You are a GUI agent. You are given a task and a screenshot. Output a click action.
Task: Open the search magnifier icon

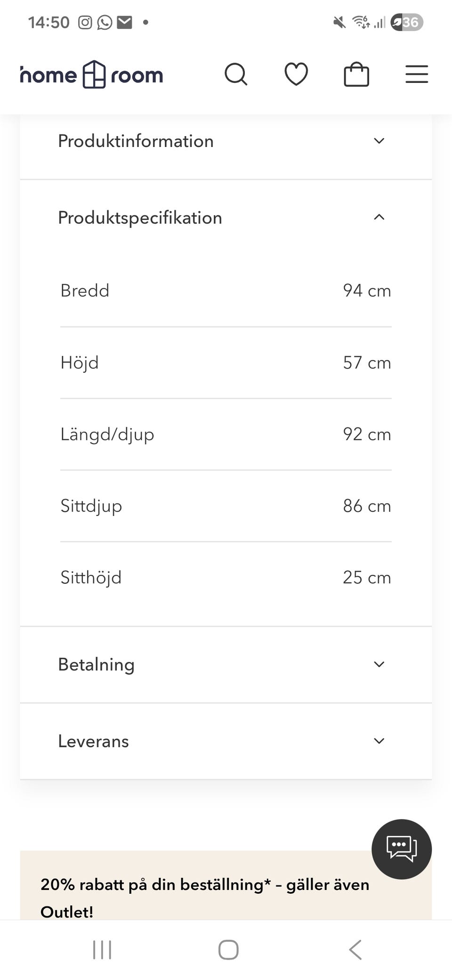coord(235,74)
